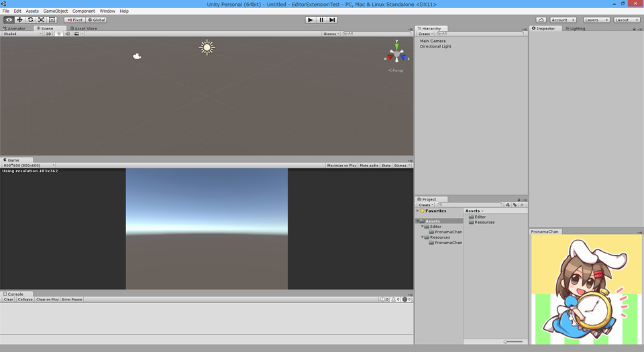This screenshot has height=352, width=644.
Task: Click search by type icon in Project
Action: tap(508, 204)
